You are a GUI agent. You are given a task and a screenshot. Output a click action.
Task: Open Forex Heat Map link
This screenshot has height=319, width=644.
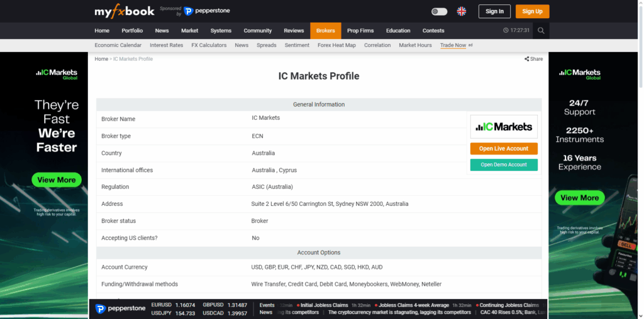pyautogui.click(x=337, y=45)
